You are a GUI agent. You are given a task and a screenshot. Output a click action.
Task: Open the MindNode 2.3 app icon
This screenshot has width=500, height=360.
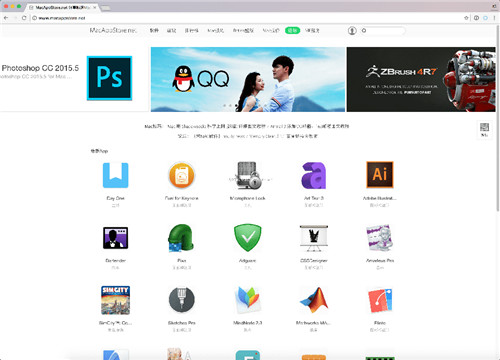[x=247, y=300]
